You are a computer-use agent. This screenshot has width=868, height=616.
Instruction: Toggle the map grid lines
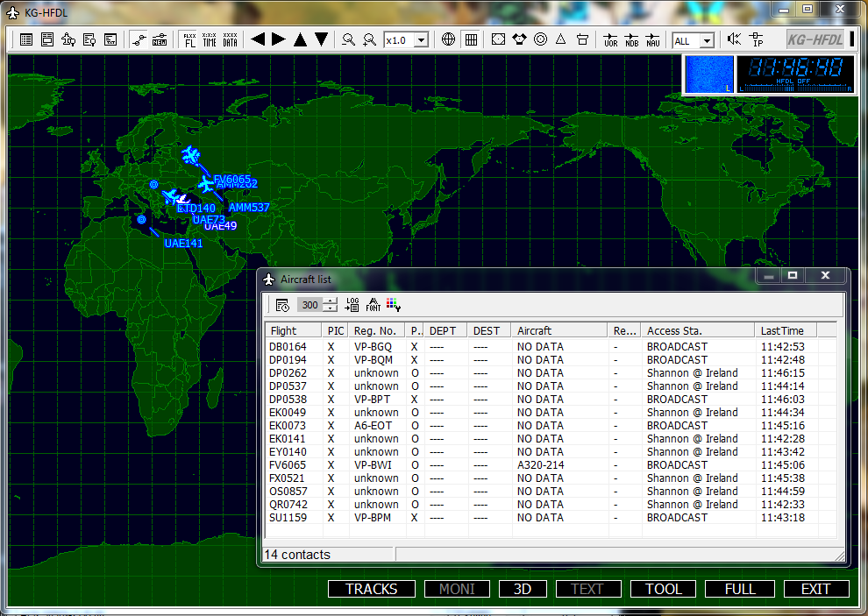coord(471,39)
